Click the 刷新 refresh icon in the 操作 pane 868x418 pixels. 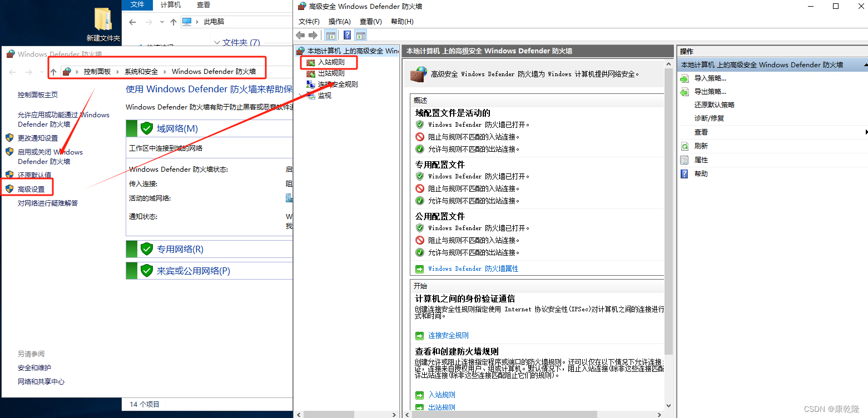[x=684, y=146]
